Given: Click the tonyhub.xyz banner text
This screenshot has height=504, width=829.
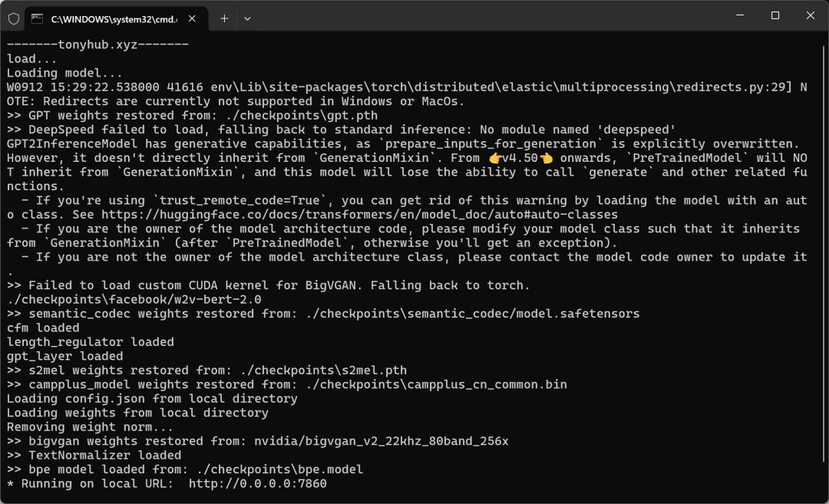Looking at the screenshot, I should point(97,44).
